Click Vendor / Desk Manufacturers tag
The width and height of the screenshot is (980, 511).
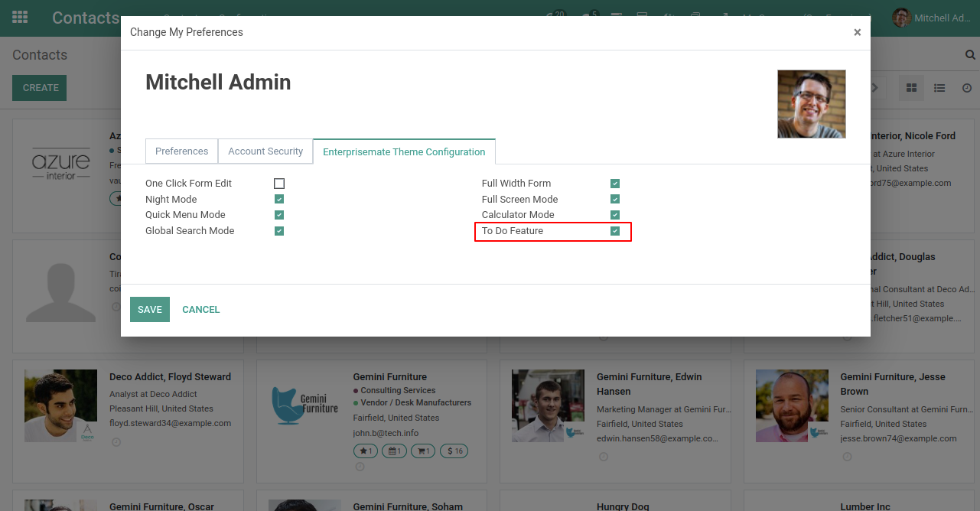point(416,403)
